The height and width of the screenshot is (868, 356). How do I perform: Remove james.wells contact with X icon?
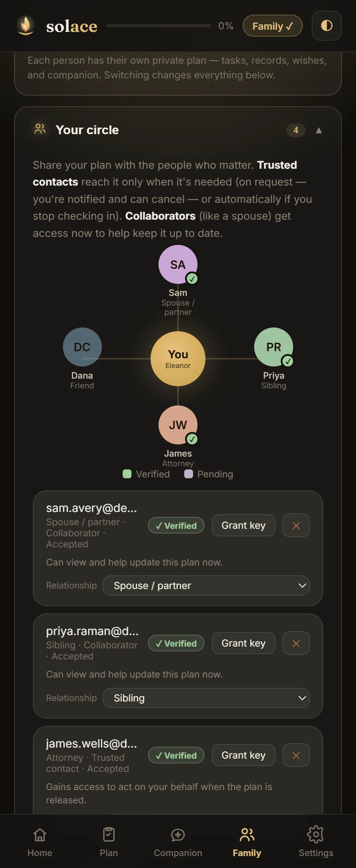296,756
